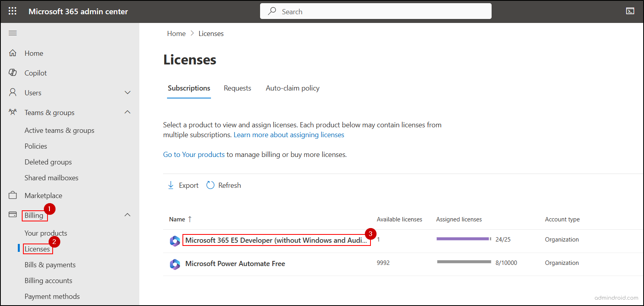Click the 8/10000 assigned count text

pos(506,263)
